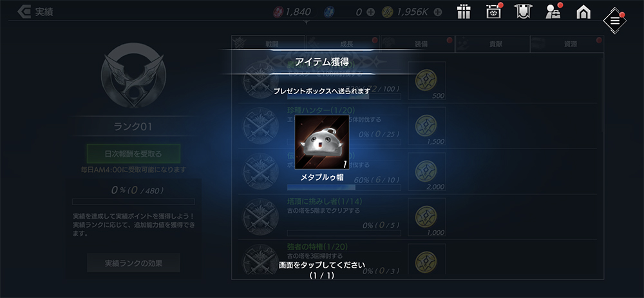Open the character shop icon
Viewport: 644px width, 298px height.
tap(553, 12)
